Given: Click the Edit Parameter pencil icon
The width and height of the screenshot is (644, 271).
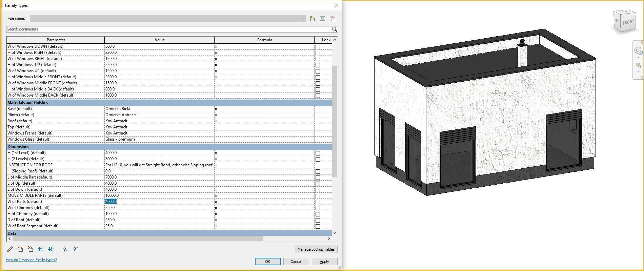Looking at the screenshot, I should coord(10,249).
